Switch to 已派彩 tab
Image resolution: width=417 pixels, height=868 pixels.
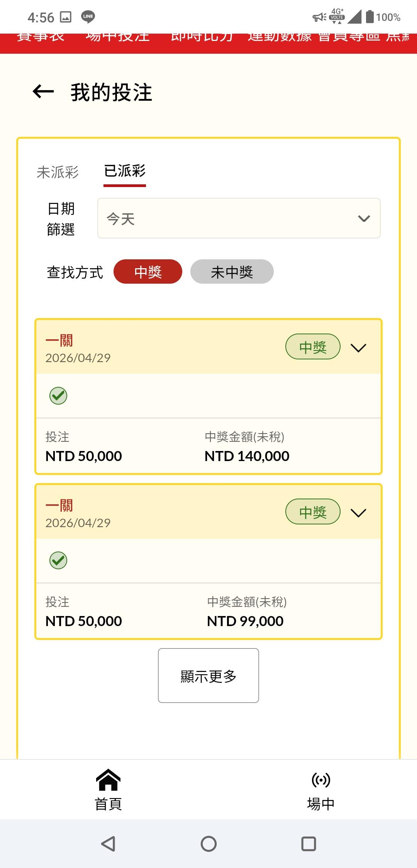click(x=125, y=171)
